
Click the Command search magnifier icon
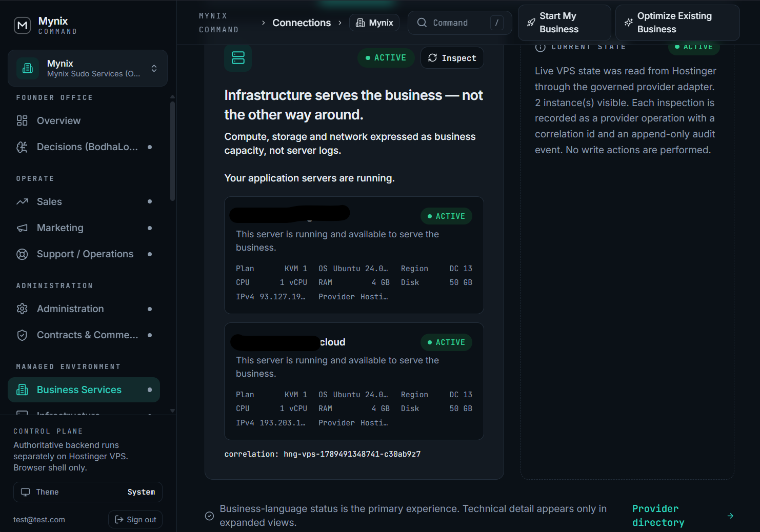(422, 23)
